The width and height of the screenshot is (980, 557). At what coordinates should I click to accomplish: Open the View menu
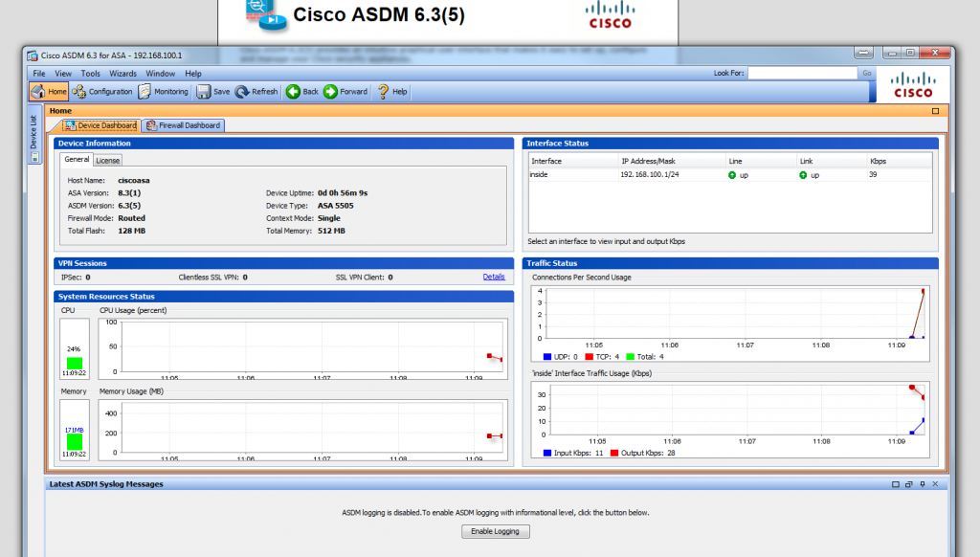pos(63,73)
